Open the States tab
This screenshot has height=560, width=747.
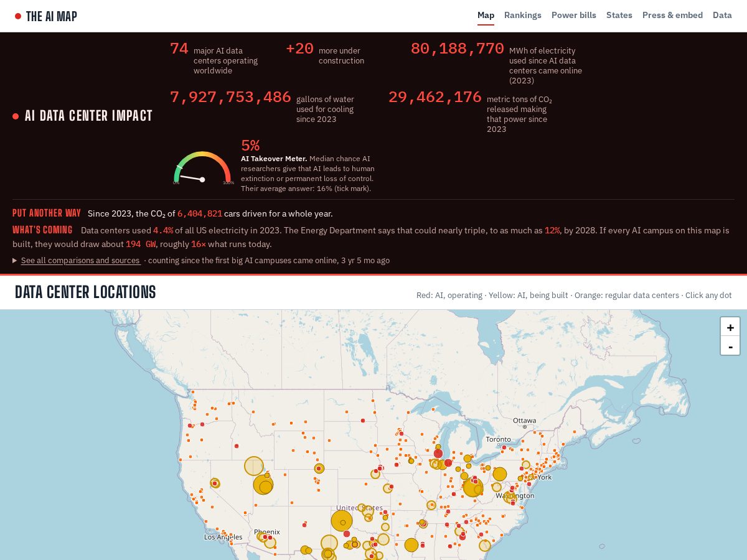click(x=619, y=15)
